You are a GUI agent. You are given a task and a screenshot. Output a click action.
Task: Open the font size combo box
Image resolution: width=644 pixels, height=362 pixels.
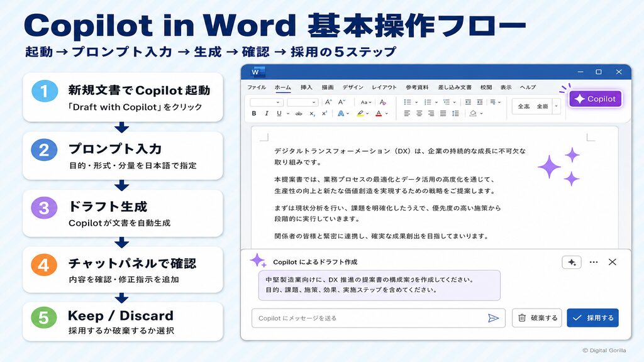(x=303, y=102)
